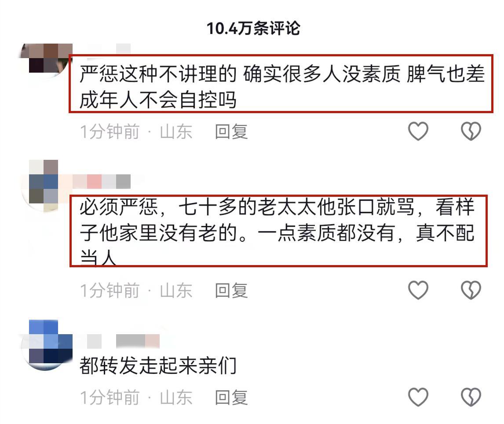504x424 pixels.
Task: Tap the comment text 必须严惩 七十多的老太太
Action: (x=277, y=232)
